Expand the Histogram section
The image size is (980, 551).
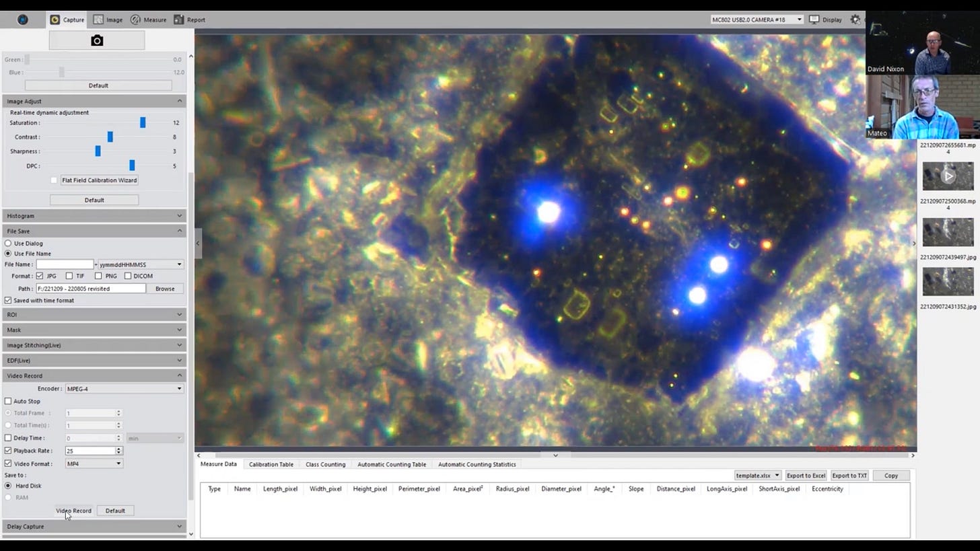click(x=94, y=216)
